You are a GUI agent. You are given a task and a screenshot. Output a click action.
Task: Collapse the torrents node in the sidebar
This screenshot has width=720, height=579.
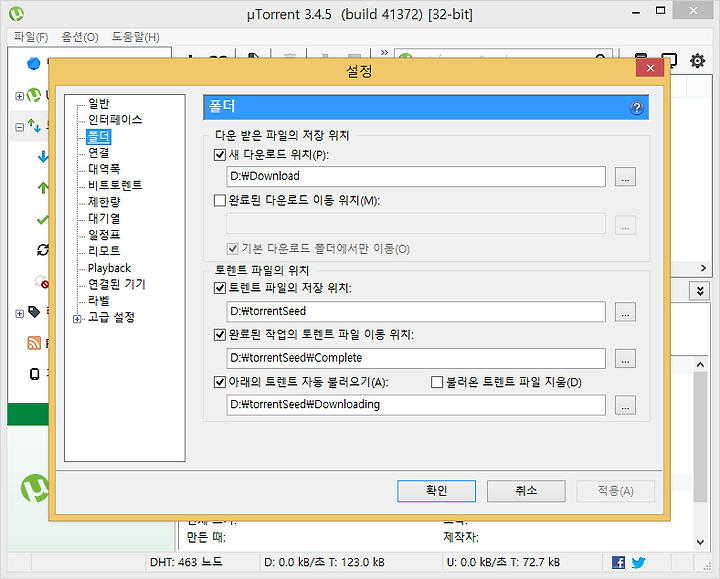pos(19,127)
